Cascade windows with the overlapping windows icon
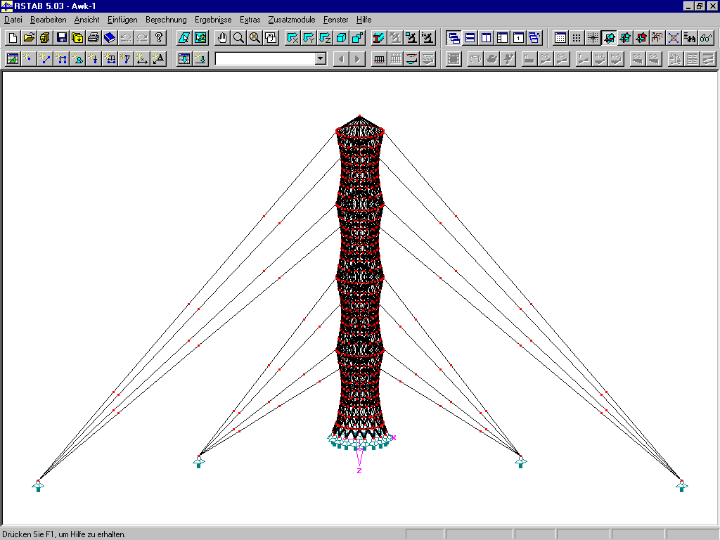720x540 pixels. point(454,38)
